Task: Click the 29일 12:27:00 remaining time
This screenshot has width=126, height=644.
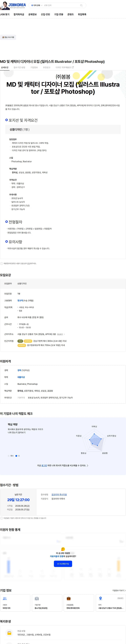Action: [18, 500]
